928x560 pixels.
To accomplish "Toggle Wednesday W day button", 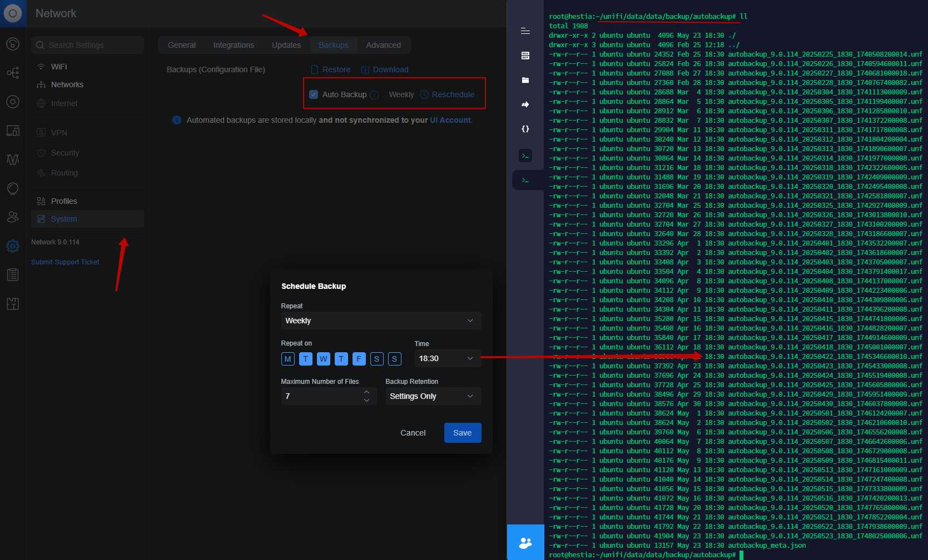I will (x=324, y=359).
